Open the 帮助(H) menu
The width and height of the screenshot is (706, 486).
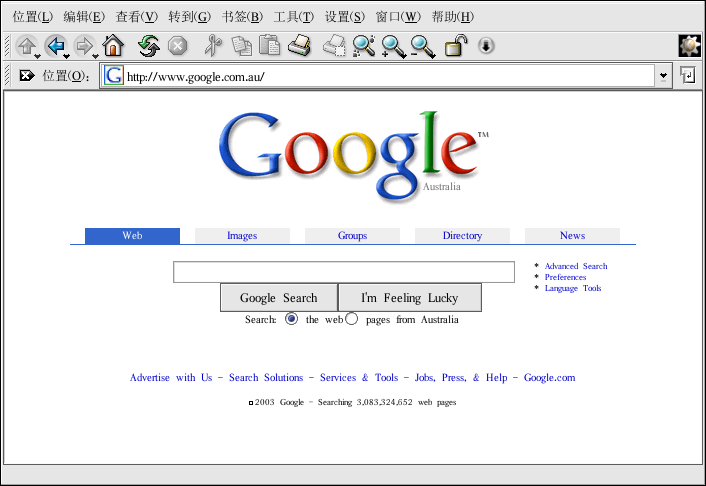tap(453, 17)
